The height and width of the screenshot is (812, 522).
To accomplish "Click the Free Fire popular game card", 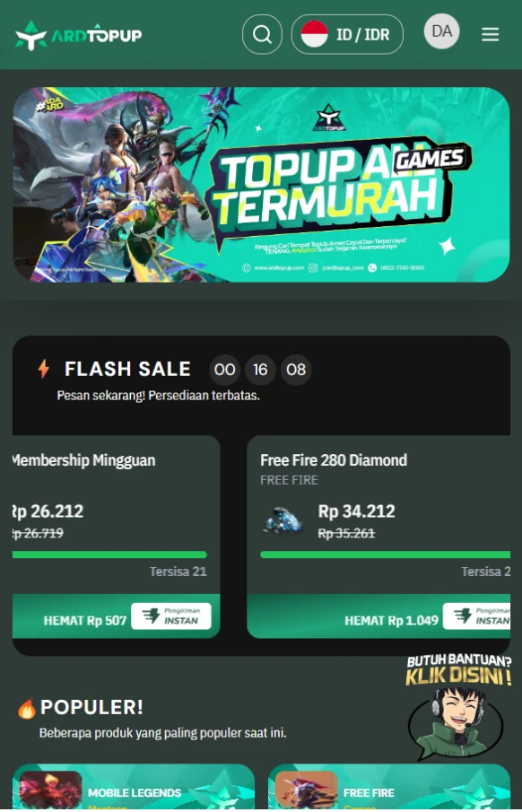I will coord(389,788).
